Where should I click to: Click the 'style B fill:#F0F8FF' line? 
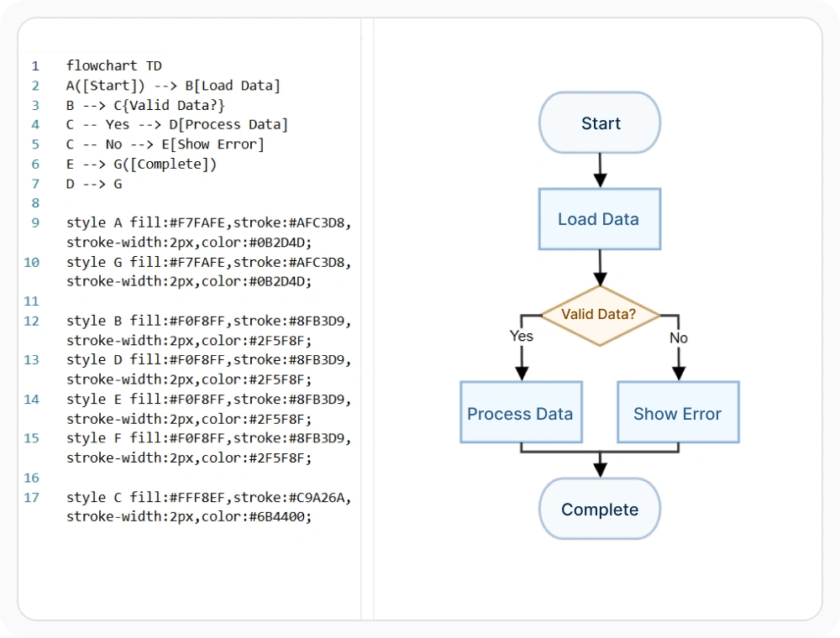click(209, 331)
